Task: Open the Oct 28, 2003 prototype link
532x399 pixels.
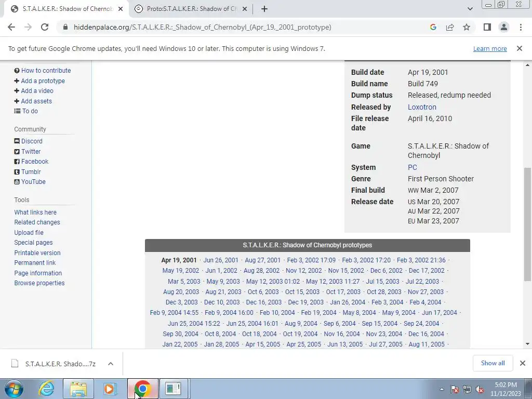Action: (384, 292)
